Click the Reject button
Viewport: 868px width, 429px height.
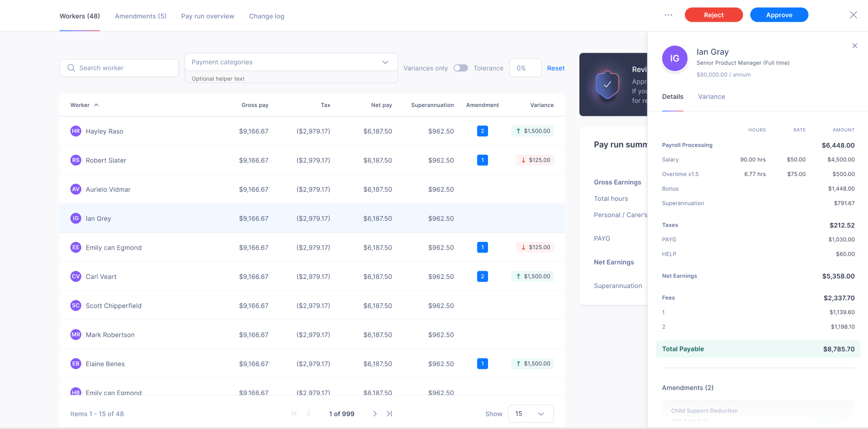coord(714,15)
